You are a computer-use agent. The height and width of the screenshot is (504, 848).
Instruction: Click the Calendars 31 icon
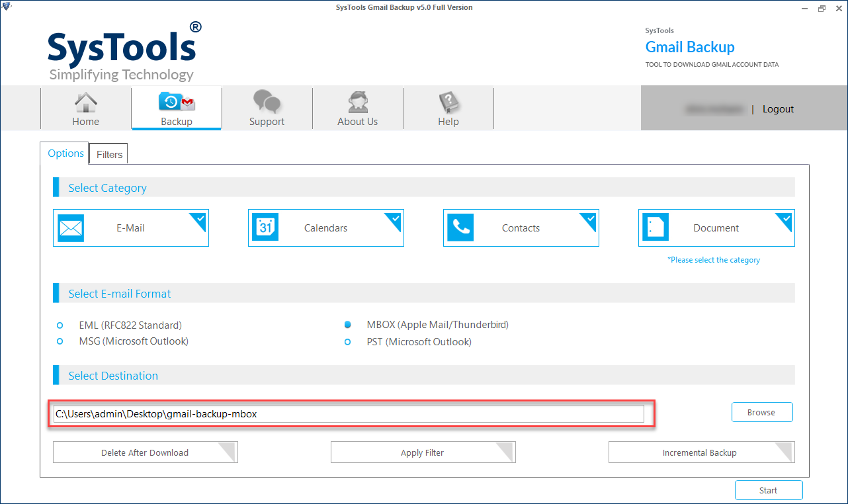coord(265,228)
